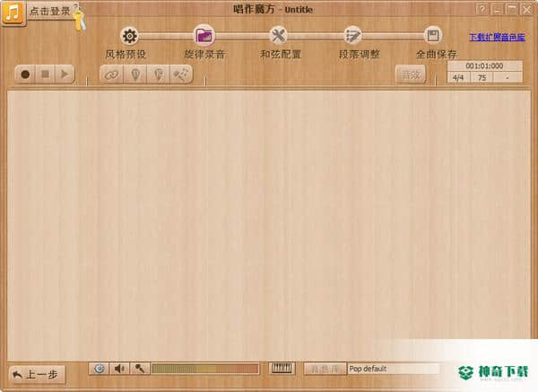The width and height of the screenshot is (538, 392).
Task: Open the 和弦配置 wrench step icon
Action: click(278, 35)
